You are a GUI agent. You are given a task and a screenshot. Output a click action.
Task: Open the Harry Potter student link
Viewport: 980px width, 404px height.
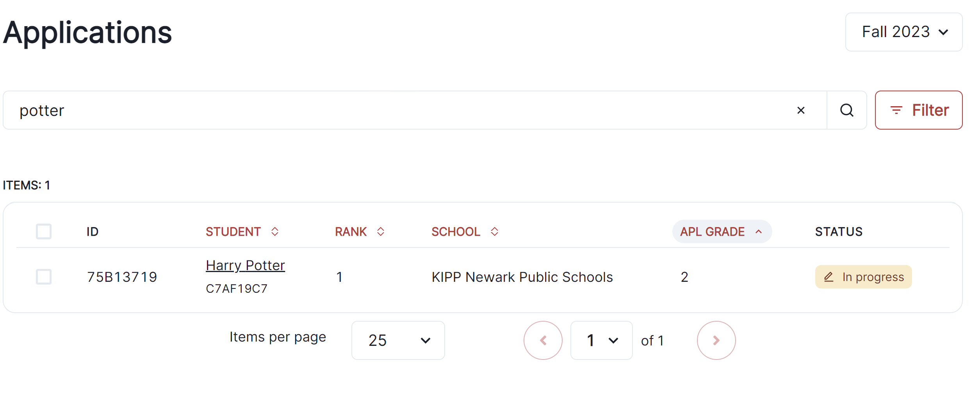tap(245, 265)
